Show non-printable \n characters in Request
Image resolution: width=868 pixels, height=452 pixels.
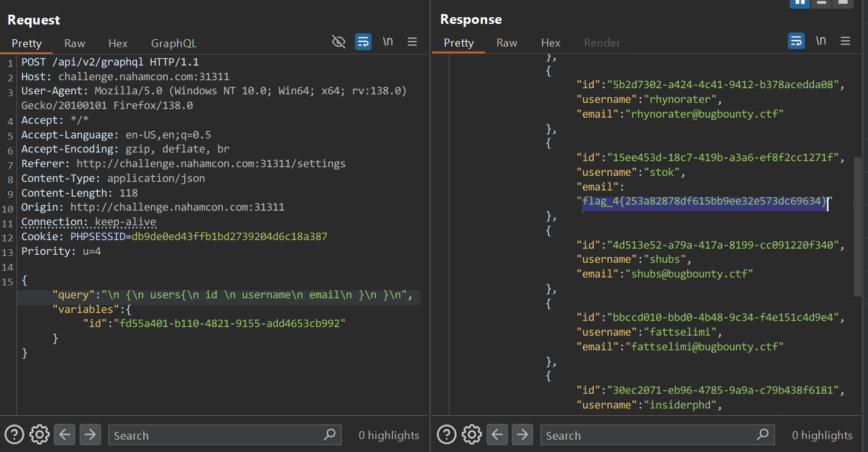[x=387, y=42]
